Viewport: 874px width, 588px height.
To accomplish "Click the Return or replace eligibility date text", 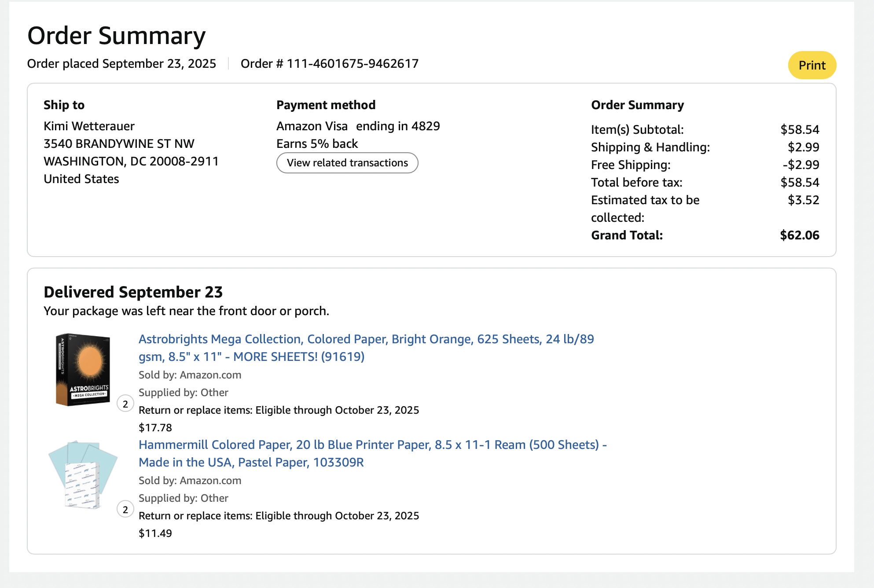I will coord(279,410).
